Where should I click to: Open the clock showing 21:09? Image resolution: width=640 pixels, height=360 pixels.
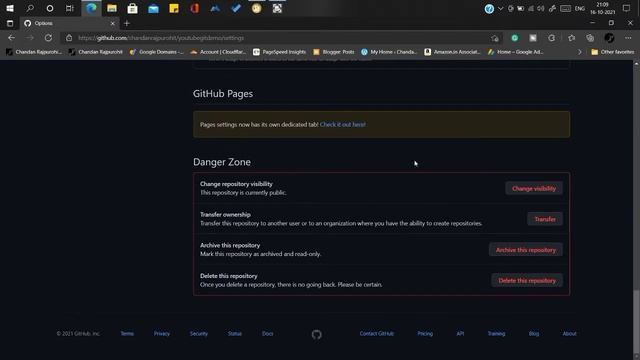tap(603, 8)
